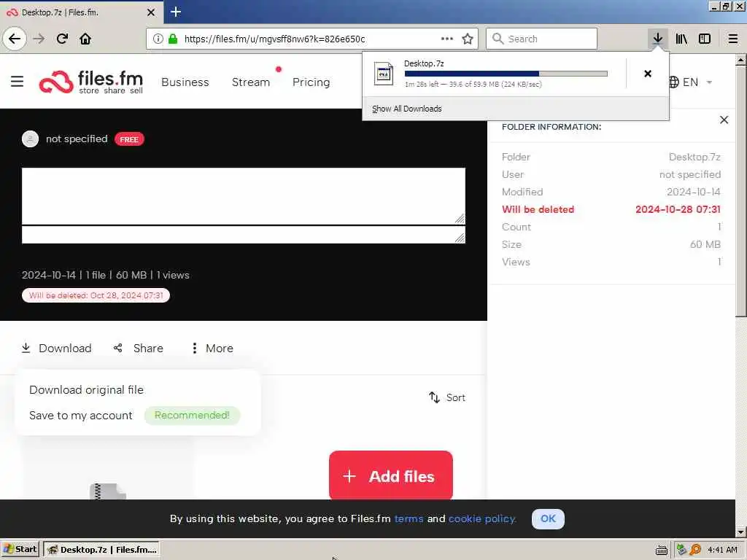
Task: Bookmark this page with the star icon
Action: pos(468,39)
